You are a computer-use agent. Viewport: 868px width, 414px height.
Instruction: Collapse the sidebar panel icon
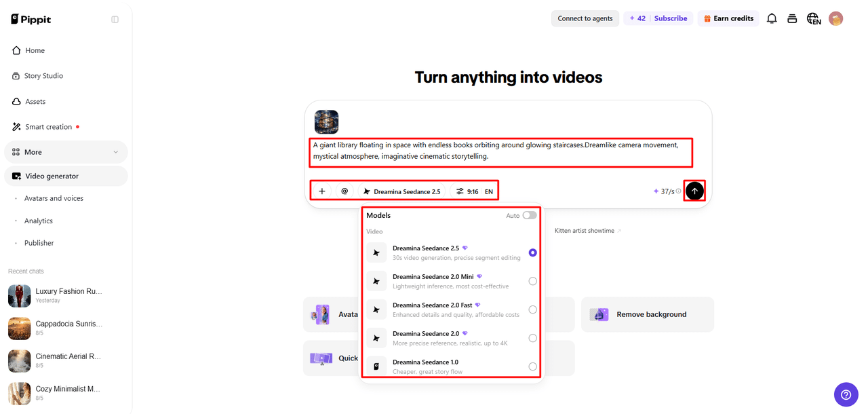[x=115, y=20]
